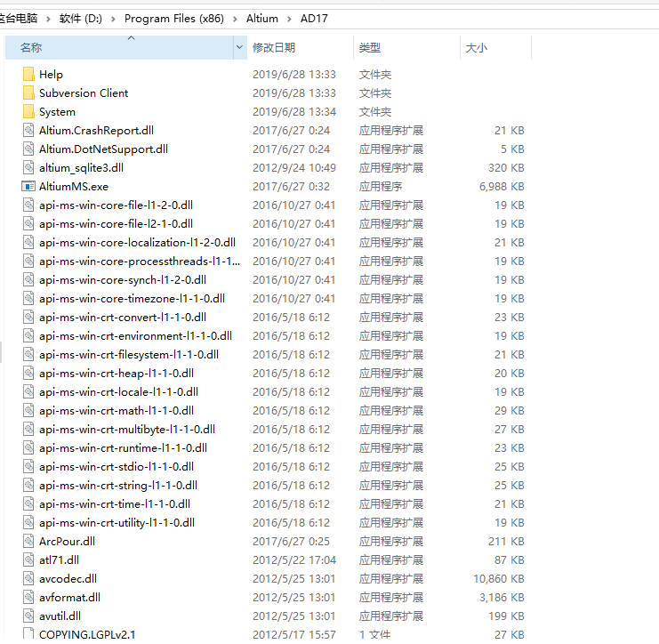Click the System folder icon
The image size is (659, 644).
coord(28,111)
